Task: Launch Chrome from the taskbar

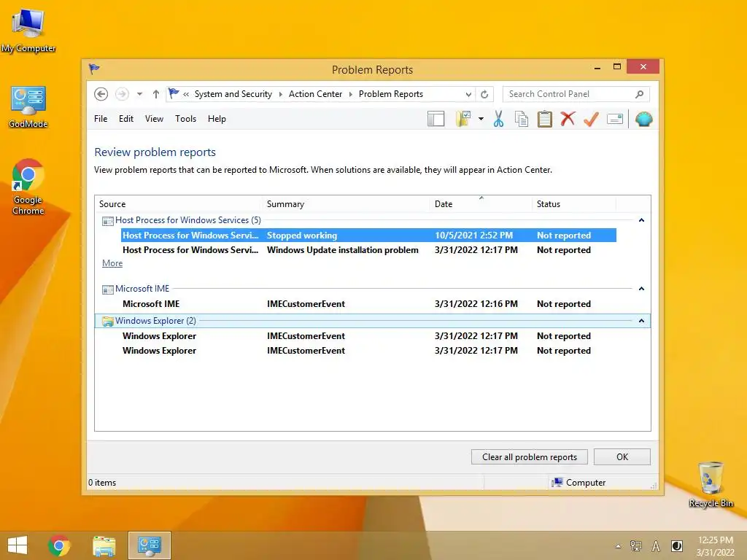Action: [x=59, y=545]
